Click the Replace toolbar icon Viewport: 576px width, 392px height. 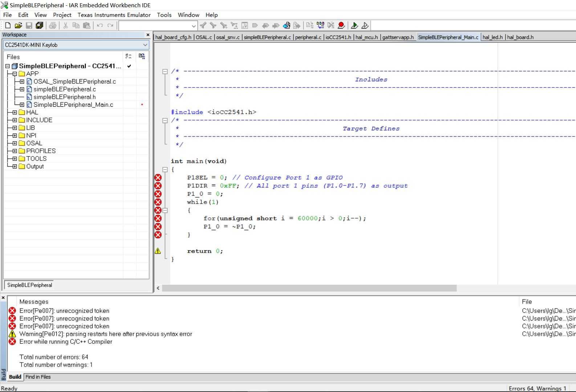tap(234, 25)
